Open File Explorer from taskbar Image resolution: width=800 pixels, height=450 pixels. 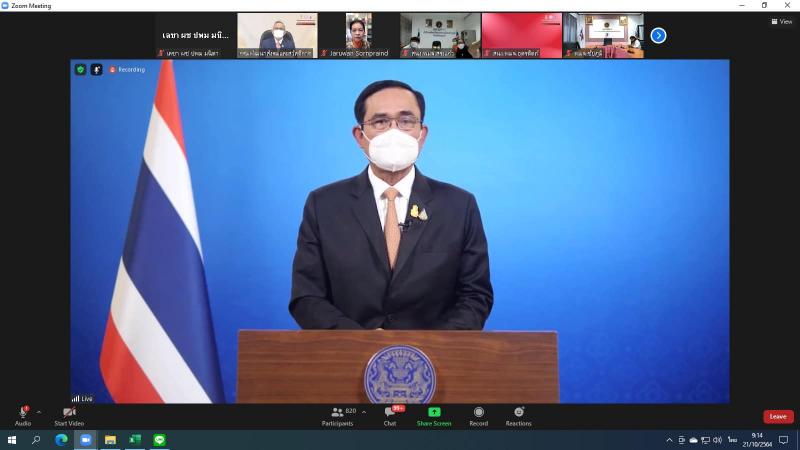pos(110,440)
